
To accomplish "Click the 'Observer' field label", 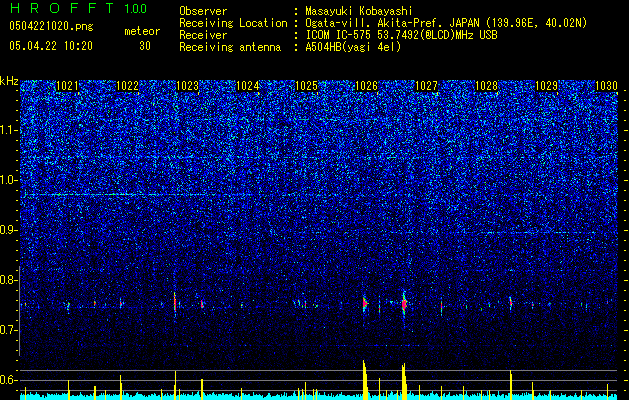I will pyautogui.click(x=203, y=11).
